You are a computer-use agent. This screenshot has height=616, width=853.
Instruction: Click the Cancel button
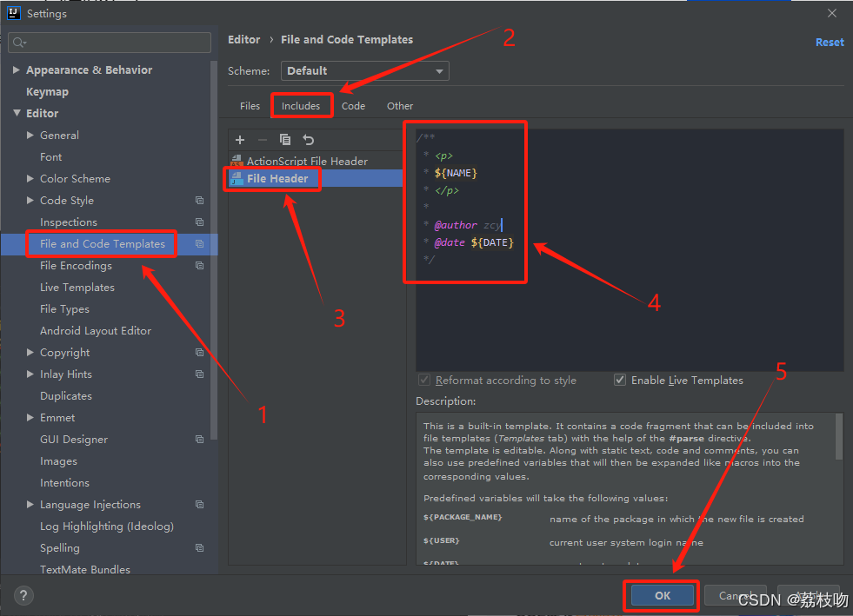(x=735, y=595)
